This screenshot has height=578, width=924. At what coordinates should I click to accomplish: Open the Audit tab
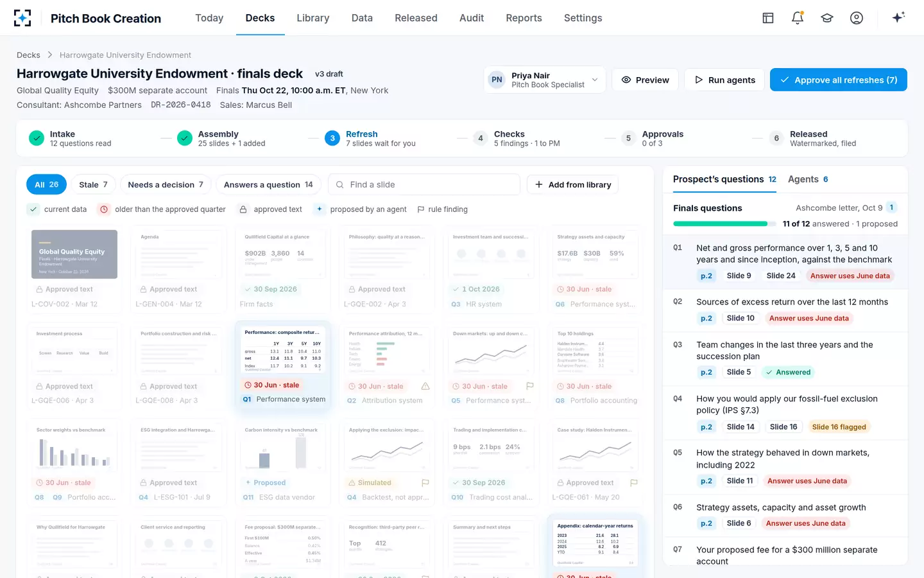click(472, 18)
